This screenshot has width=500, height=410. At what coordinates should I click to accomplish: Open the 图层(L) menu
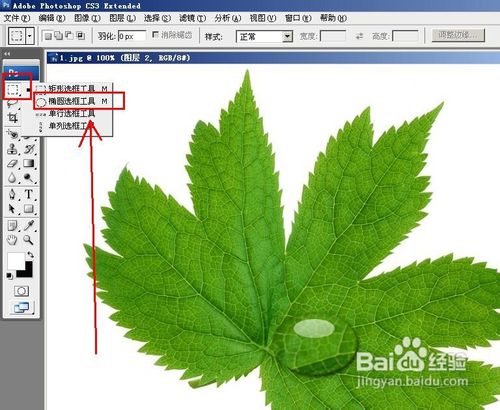(123, 18)
